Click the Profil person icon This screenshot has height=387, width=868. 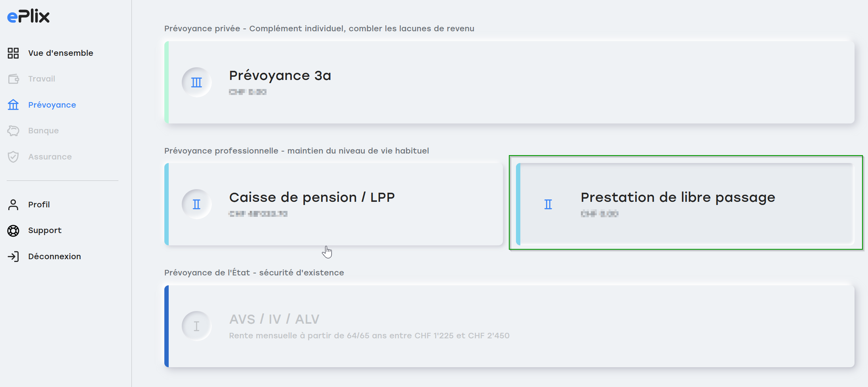click(x=13, y=205)
